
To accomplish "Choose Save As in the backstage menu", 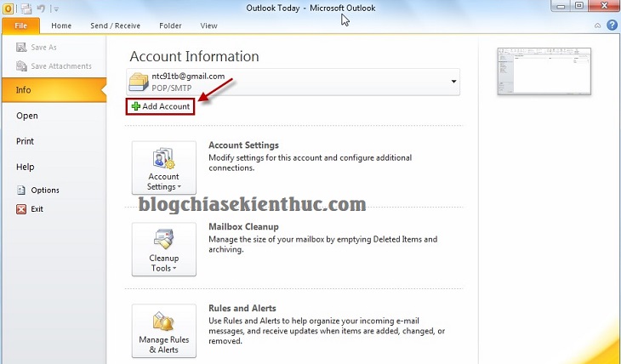I will (x=37, y=48).
